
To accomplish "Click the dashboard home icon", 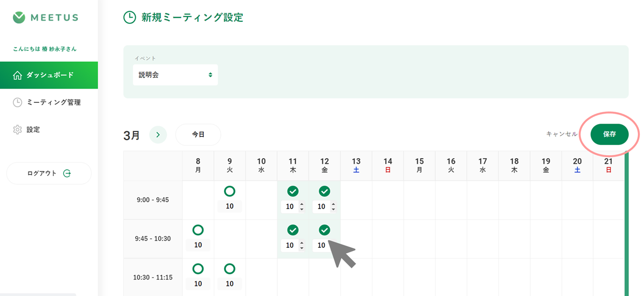I will coord(18,75).
